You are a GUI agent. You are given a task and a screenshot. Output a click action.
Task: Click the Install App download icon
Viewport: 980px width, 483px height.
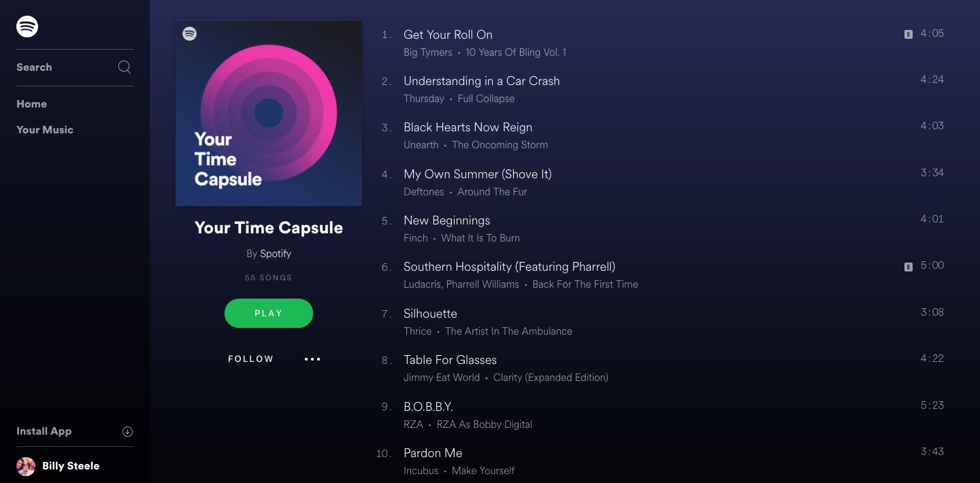[x=127, y=431]
